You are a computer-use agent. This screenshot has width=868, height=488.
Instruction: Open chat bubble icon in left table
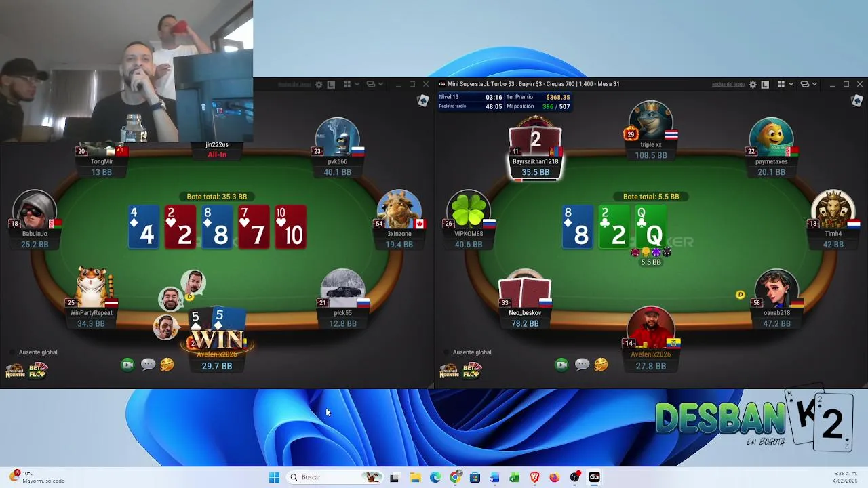[x=148, y=365]
